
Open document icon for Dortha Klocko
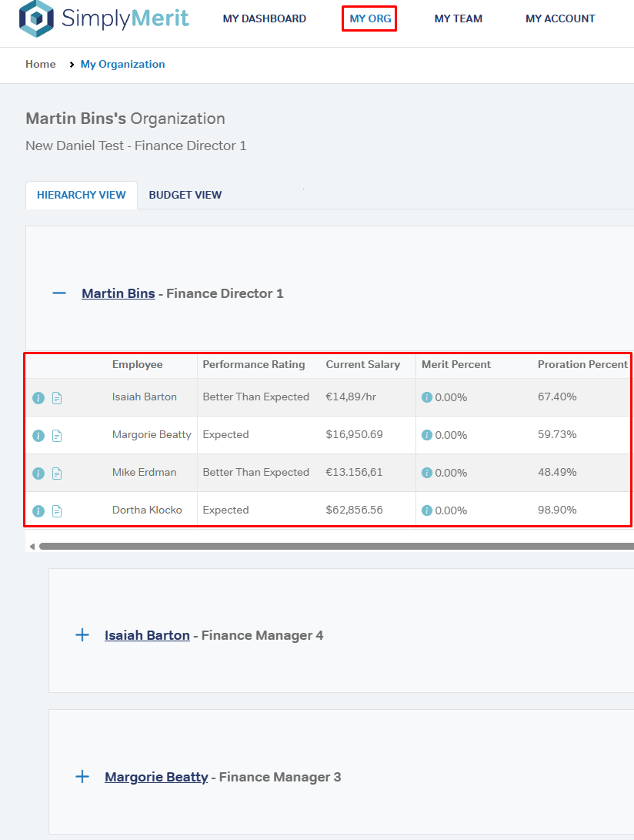(57, 511)
